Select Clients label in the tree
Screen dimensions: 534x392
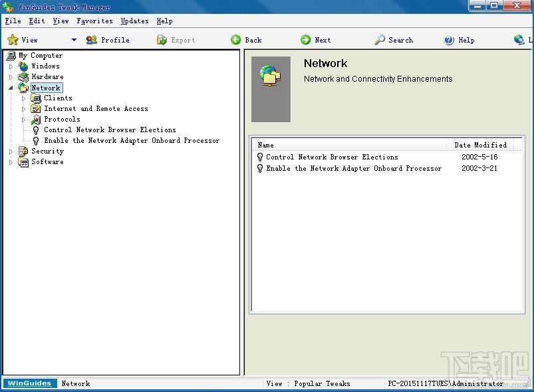(59, 98)
